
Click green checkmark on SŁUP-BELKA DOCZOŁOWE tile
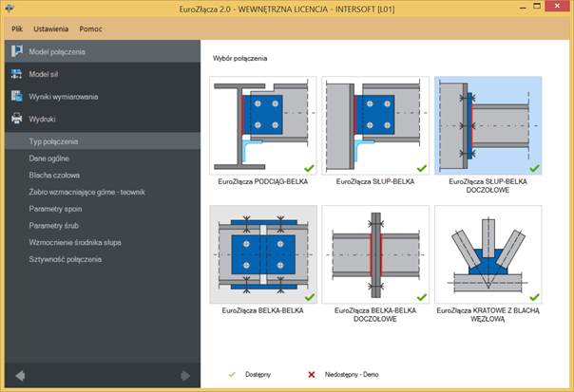pyautogui.click(x=534, y=168)
